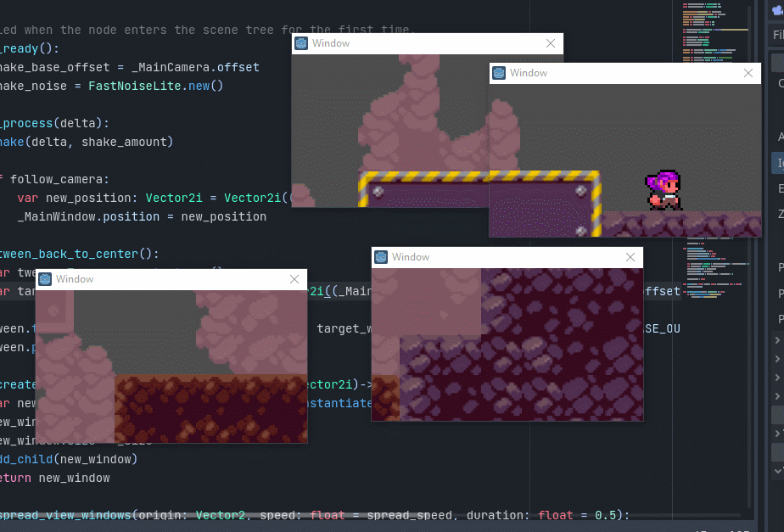This screenshot has width=784, height=532.
Task: Click "speed: float = spread_speed" parameter
Action: tap(356, 516)
